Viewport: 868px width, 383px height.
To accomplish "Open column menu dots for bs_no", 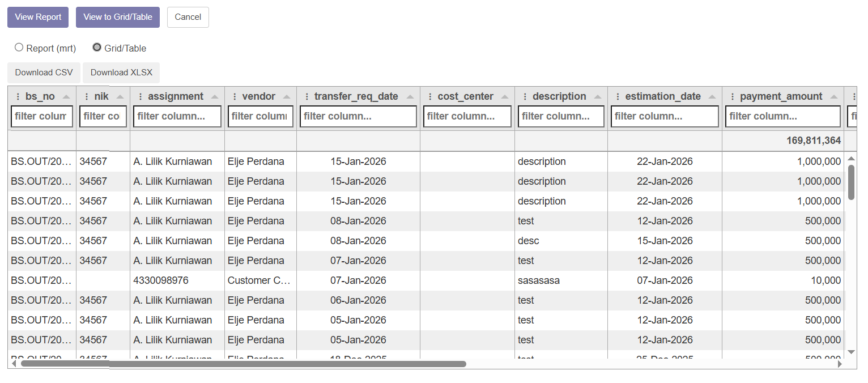I will (x=18, y=97).
